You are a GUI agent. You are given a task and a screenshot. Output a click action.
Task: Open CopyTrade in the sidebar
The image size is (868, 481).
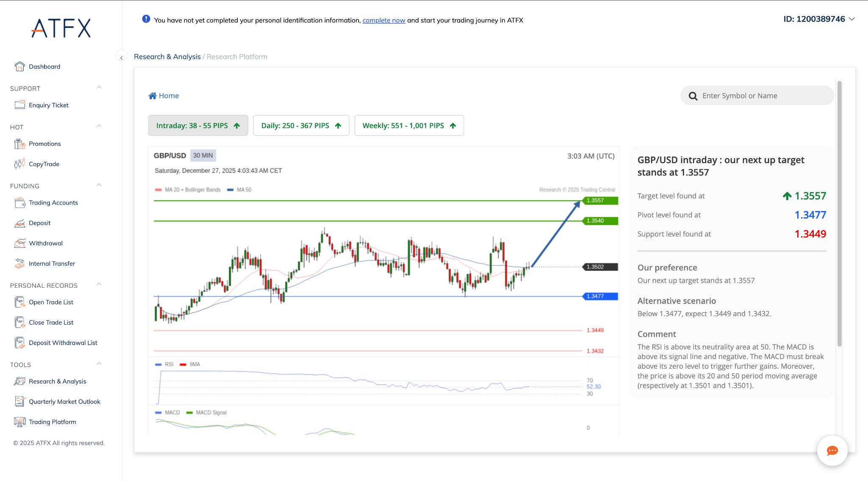(44, 164)
